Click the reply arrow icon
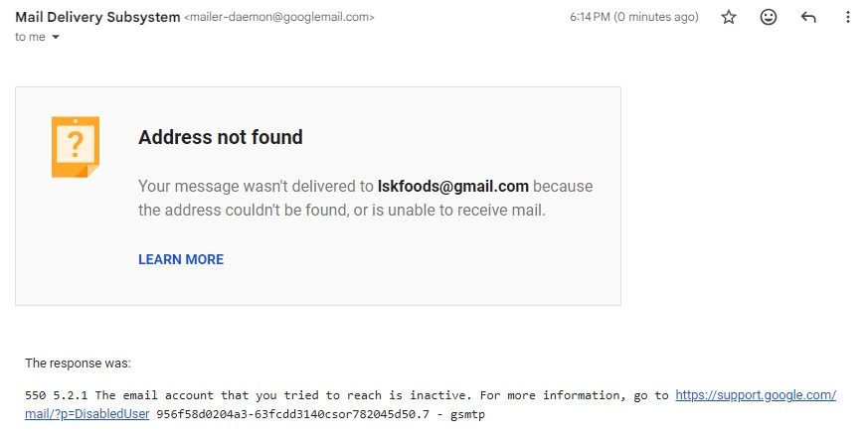The width and height of the screenshot is (868, 439). 808,17
